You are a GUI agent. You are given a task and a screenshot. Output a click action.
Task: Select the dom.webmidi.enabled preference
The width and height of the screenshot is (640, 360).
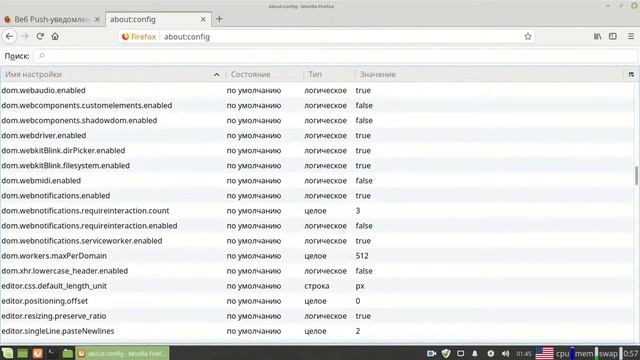coord(317,181)
